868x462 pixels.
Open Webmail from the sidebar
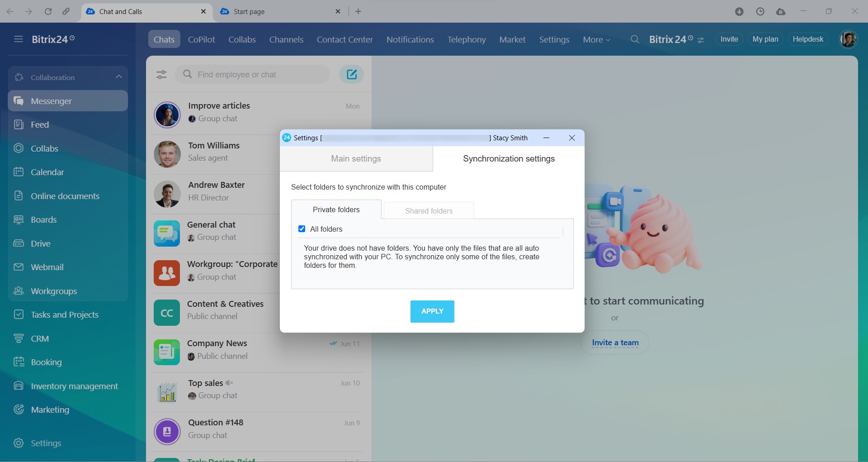click(68, 267)
